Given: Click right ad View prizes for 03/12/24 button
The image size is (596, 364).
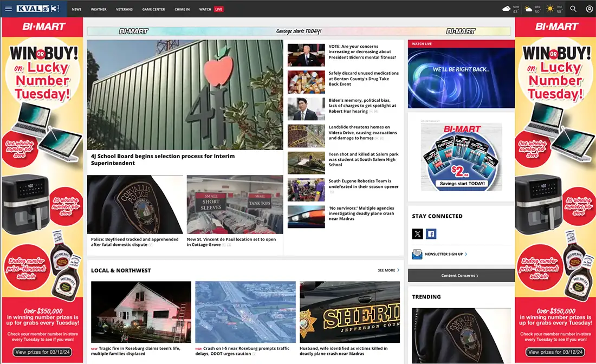Looking at the screenshot, I should point(555,352).
